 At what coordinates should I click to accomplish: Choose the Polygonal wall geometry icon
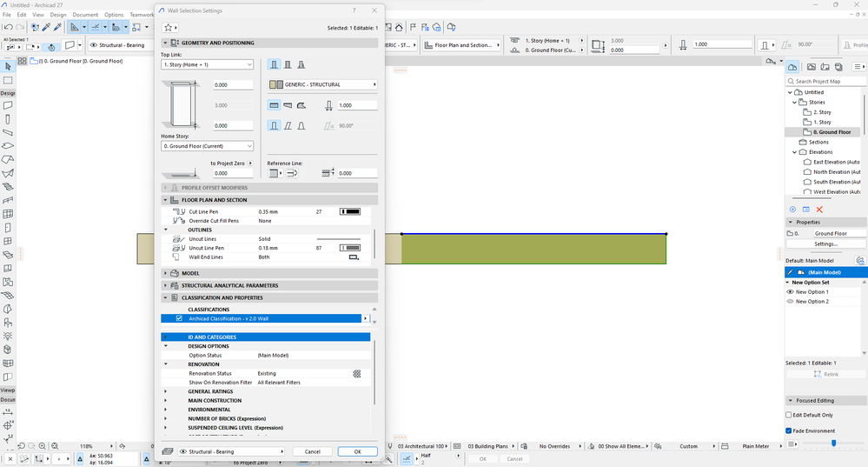coord(301,105)
